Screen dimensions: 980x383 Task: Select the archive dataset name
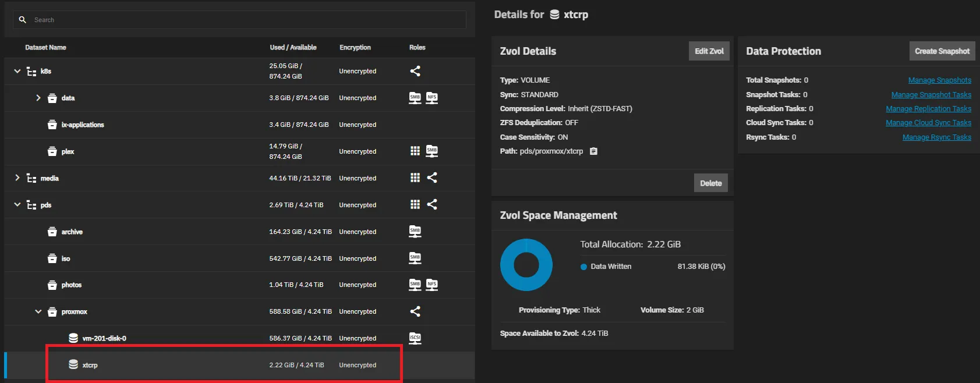pyautogui.click(x=72, y=232)
